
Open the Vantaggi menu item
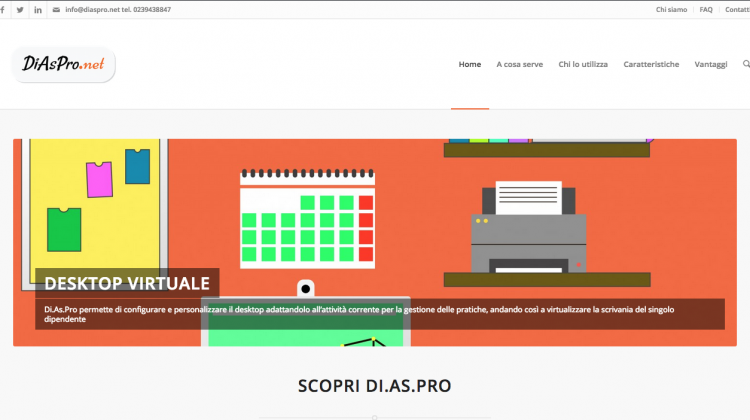711,64
